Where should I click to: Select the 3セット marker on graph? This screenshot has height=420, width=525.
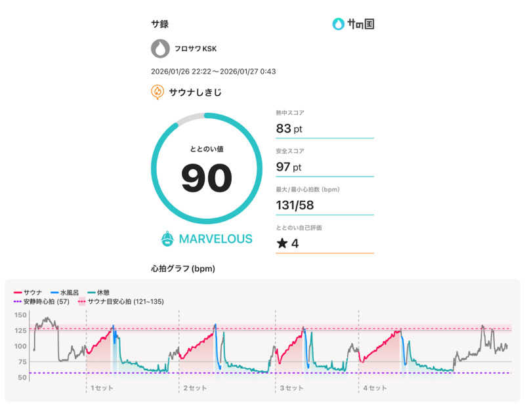point(291,388)
